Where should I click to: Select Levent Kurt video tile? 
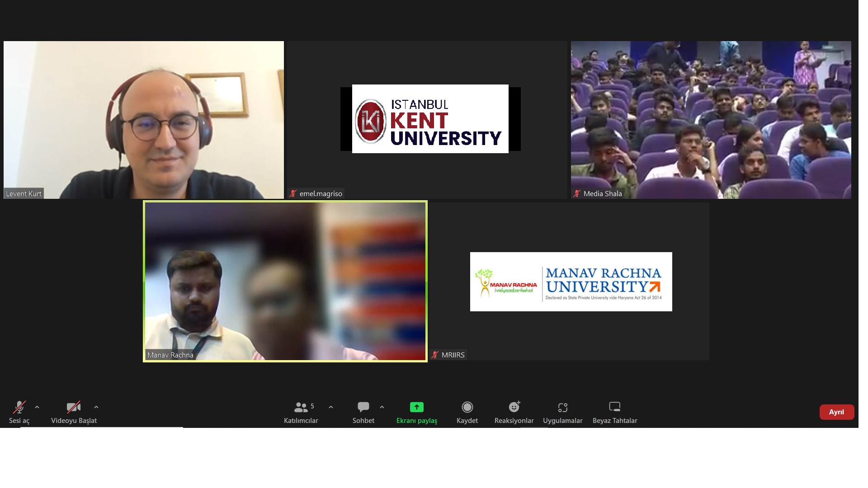tap(144, 120)
